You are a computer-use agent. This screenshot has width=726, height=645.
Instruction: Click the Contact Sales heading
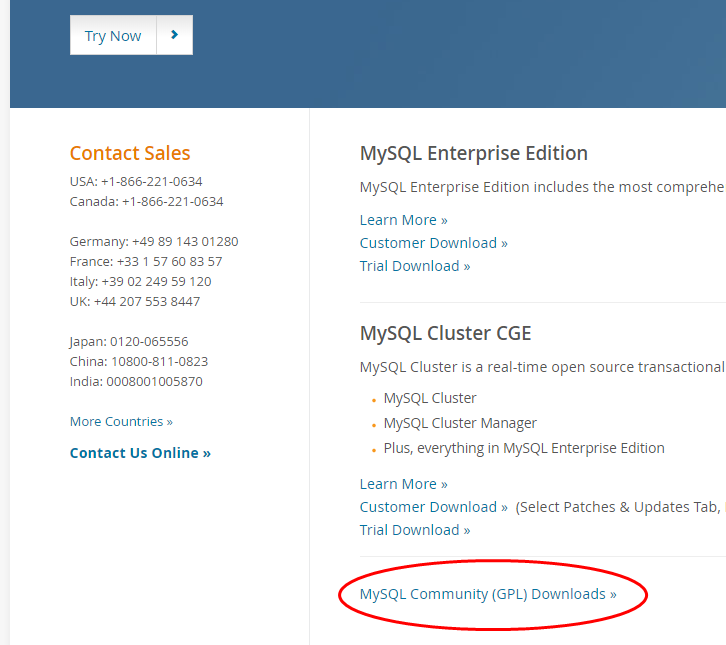[130, 153]
